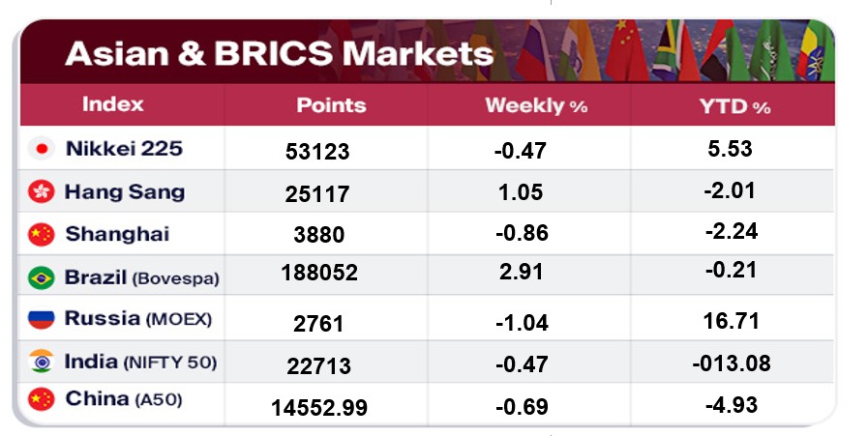Open the Hang Sang index name
Image resolution: width=868 pixels, height=436 pixels.
pos(124,191)
